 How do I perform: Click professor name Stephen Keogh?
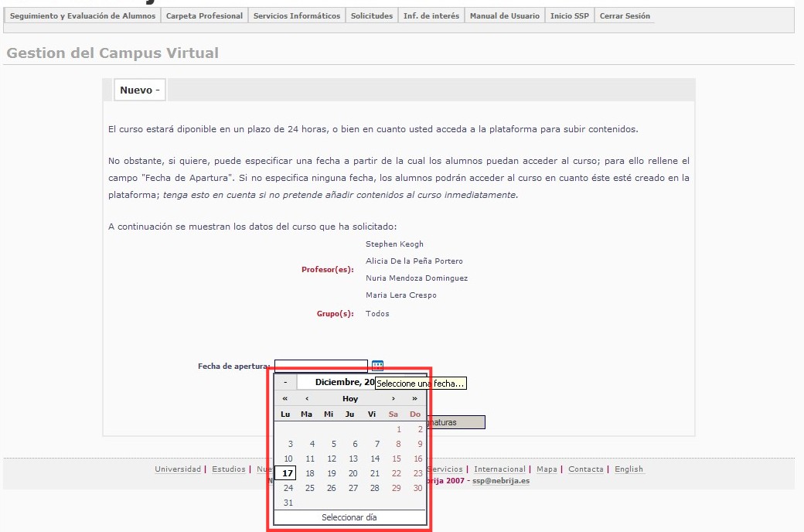pos(394,244)
